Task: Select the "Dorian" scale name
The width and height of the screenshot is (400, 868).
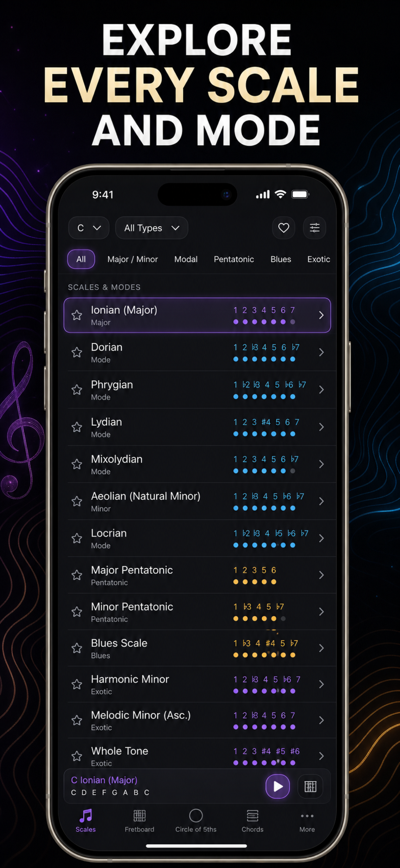Action: click(x=107, y=347)
